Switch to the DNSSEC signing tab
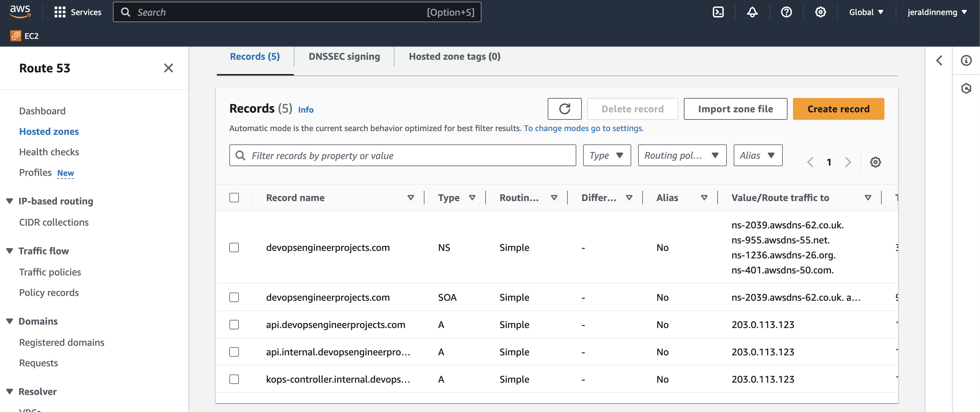Viewport: 980px width, 412px height. (344, 57)
